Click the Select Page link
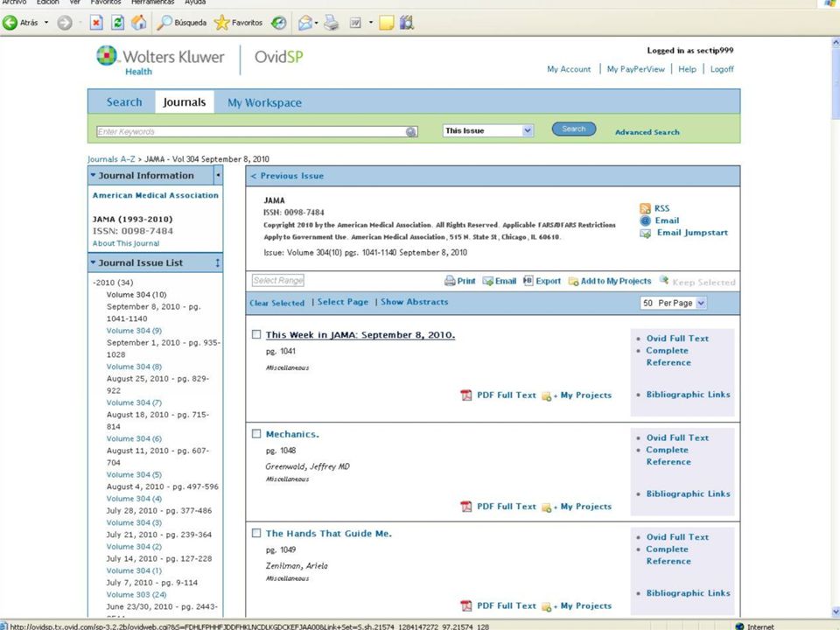840x630 pixels. [x=343, y=302]
